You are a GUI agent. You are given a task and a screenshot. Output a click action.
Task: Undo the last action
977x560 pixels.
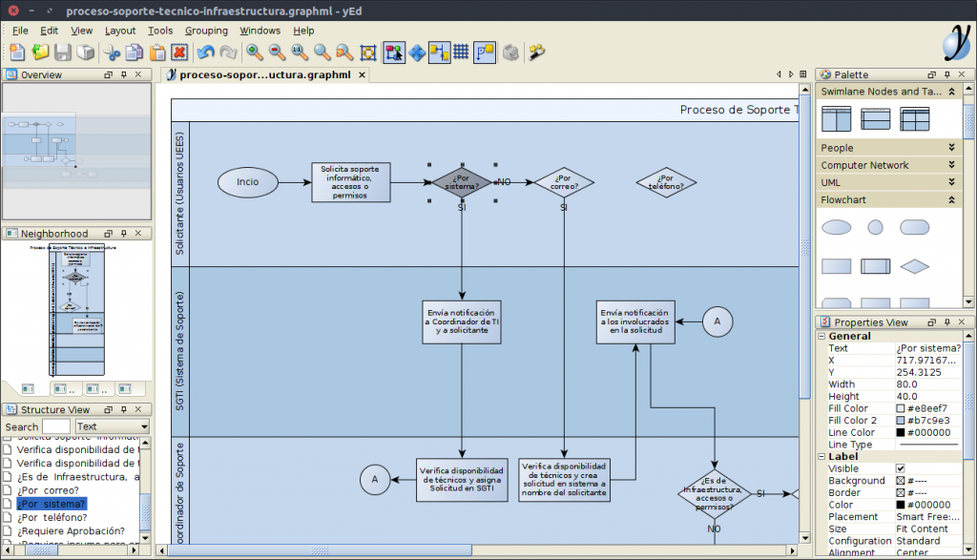click(206, 53)
